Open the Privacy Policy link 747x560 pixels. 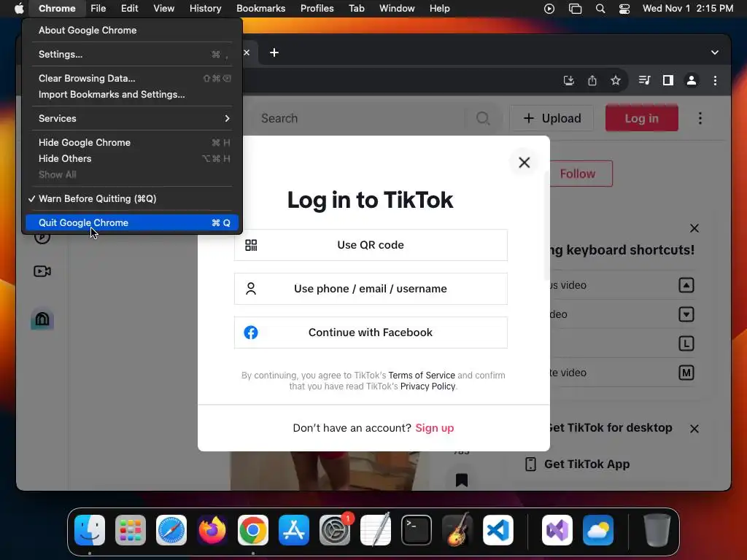click(427, 386)
